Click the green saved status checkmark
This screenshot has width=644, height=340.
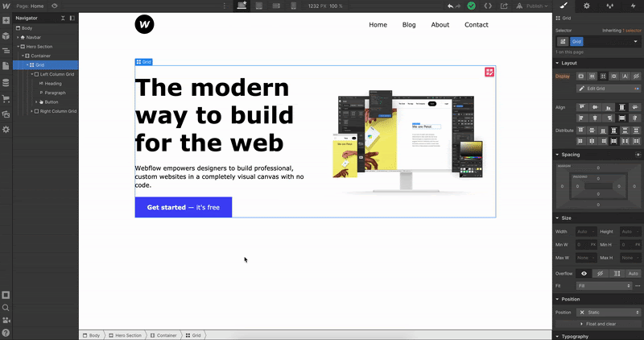click(x=471, y=6)
